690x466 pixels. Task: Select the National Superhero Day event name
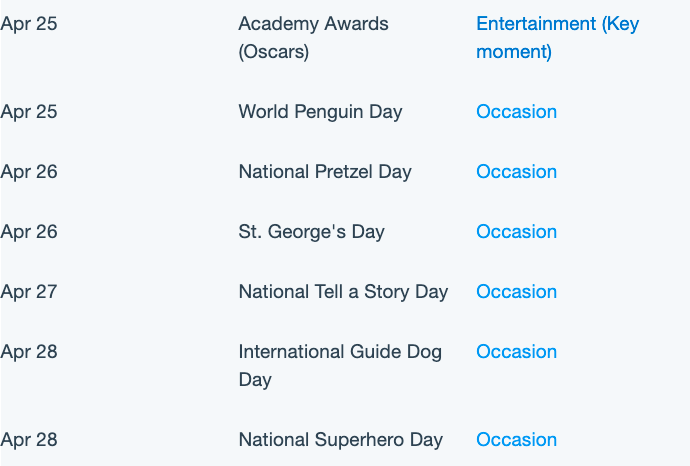(341, 440)
